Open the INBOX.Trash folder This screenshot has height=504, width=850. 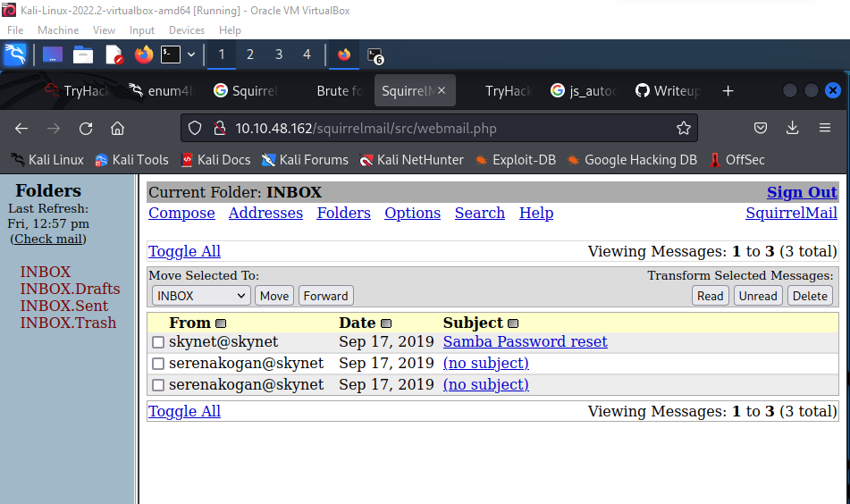pyautogui.click(x=68, y=323)
